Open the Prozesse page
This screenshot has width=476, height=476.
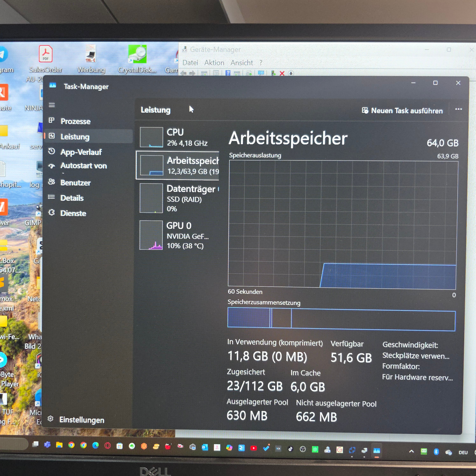pyautogui.click(x=75, y=121)
